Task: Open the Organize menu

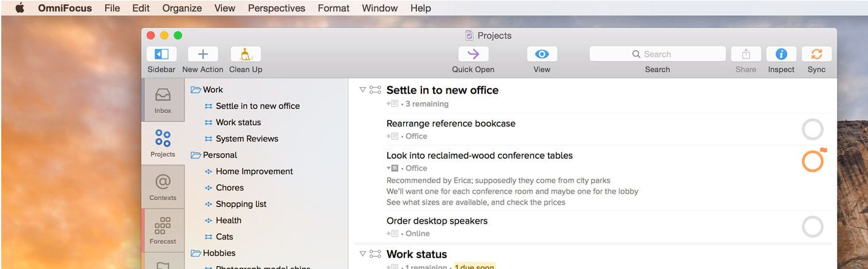Action: pyautogui.click(x=182, y=8)
